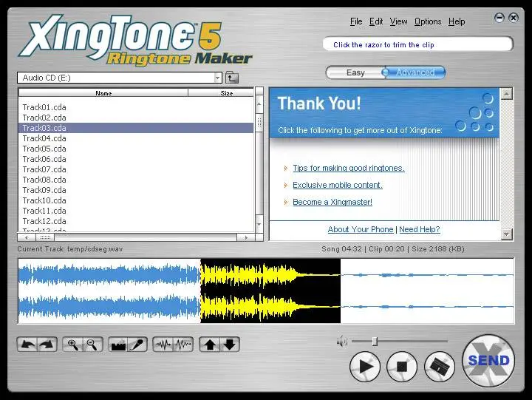The height and width of the screenshot is (400, 532).
Task: Increase volume with the up arrow
Action: pos(210,345)
